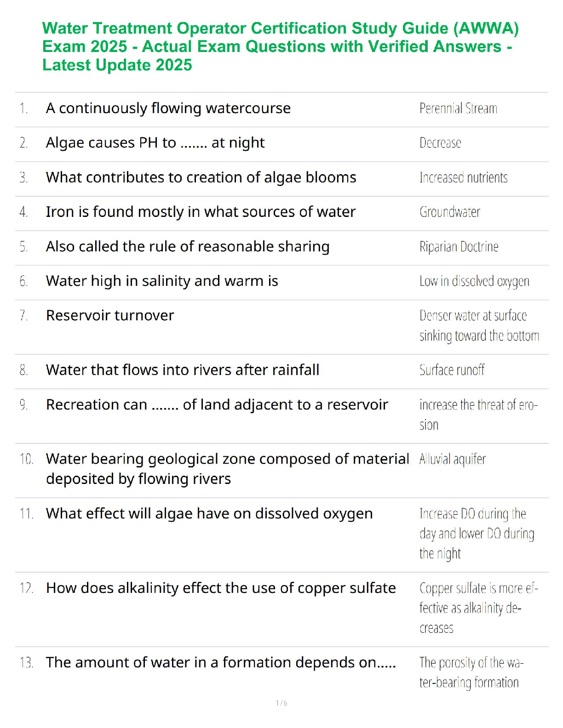
Task: Click the question about algae and dissolved oxygen
Action: [209, 514]
